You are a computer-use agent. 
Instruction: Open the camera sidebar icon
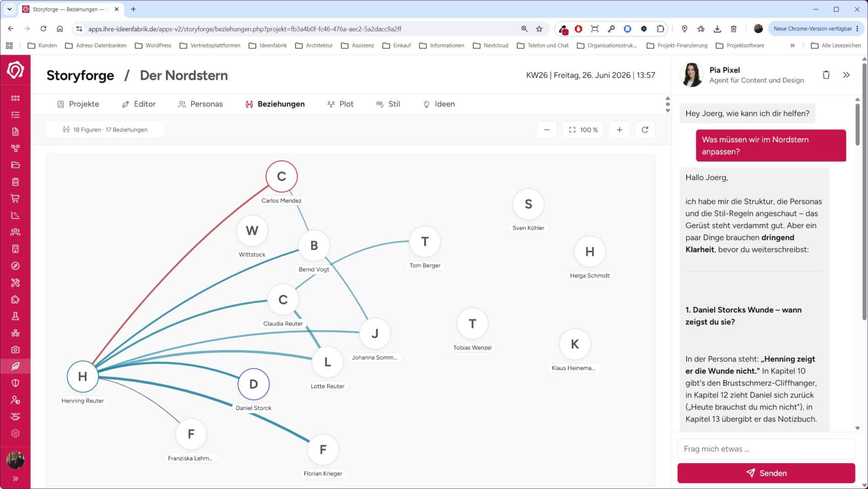pyautogui.click(x=15, y=349)
